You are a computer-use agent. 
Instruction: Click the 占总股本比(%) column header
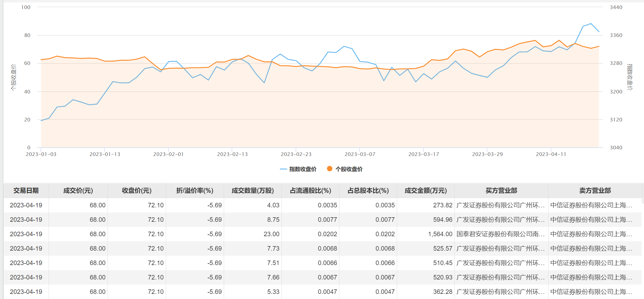pos(368,191)
